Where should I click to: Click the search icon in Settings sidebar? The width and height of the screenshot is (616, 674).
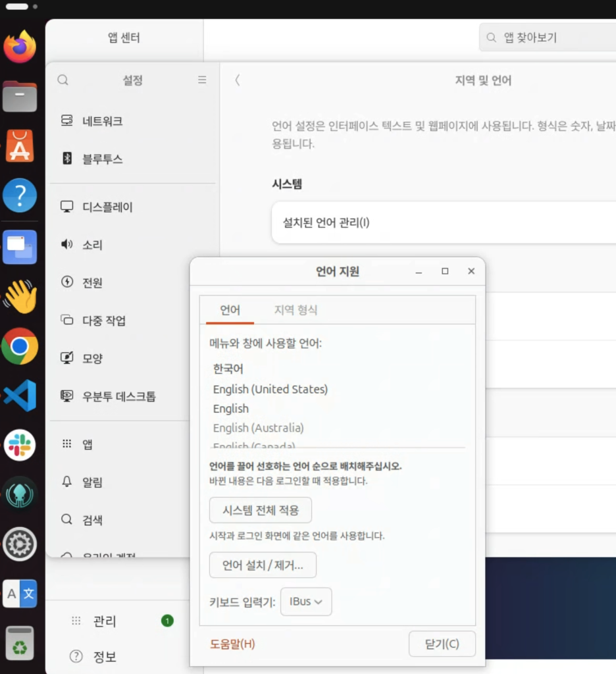point(63,80)
